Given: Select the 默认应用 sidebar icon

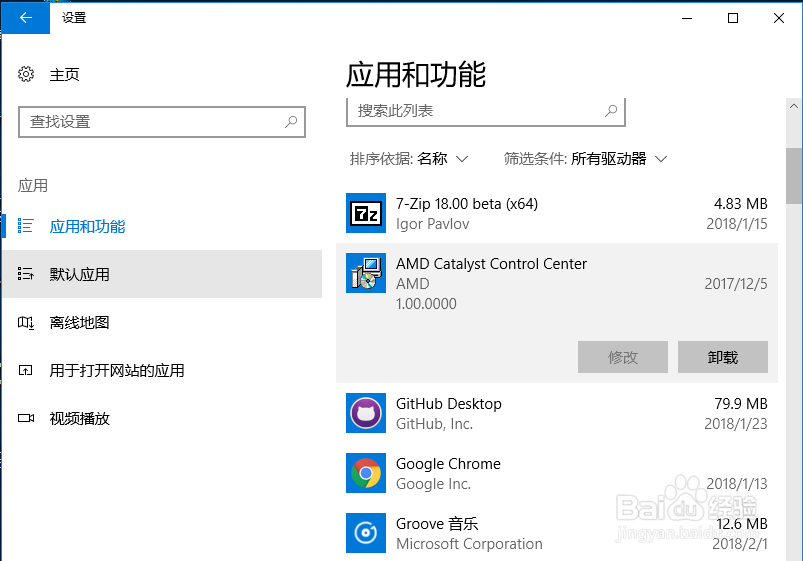Looking at the screenshot, I should (x=26, y=274).
